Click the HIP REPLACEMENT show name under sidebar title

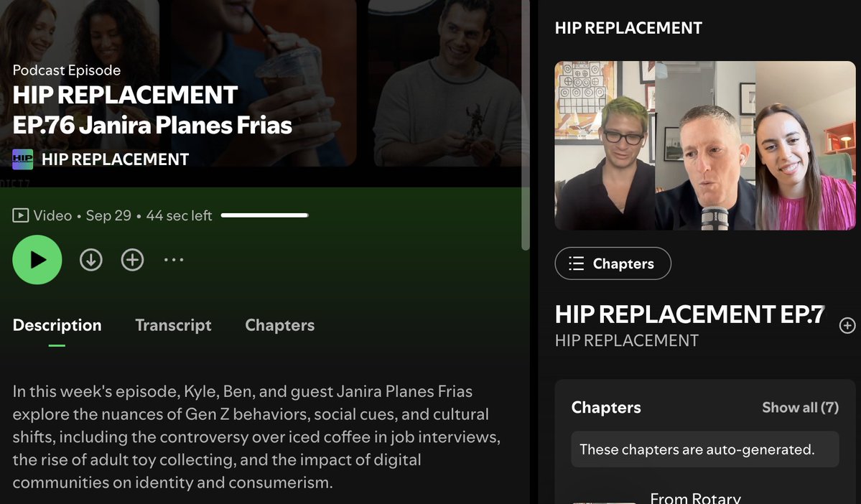click(626, 340)
